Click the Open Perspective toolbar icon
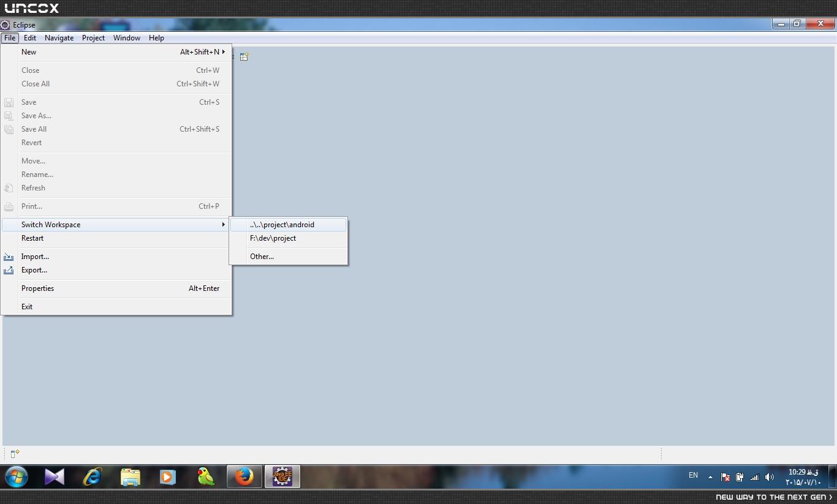The image size is (837, 504). 244,56
